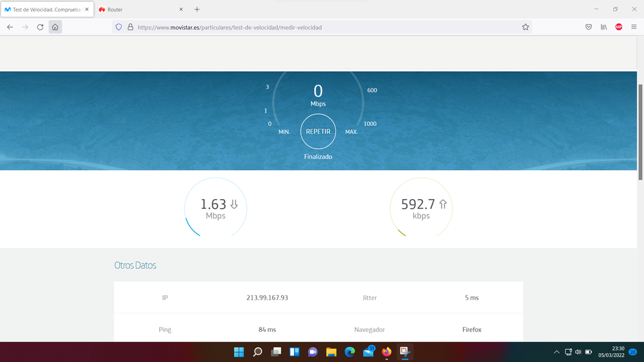Open a new browser tab
Screen dimensions: 644x362
(x=197, y=10)
